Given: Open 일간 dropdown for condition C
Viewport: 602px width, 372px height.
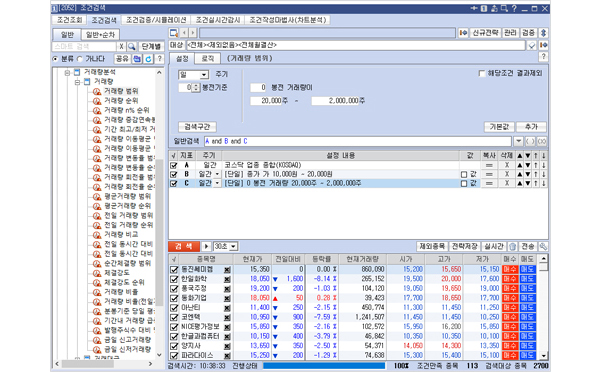Looking at the screenshot, I should [217, 184].
